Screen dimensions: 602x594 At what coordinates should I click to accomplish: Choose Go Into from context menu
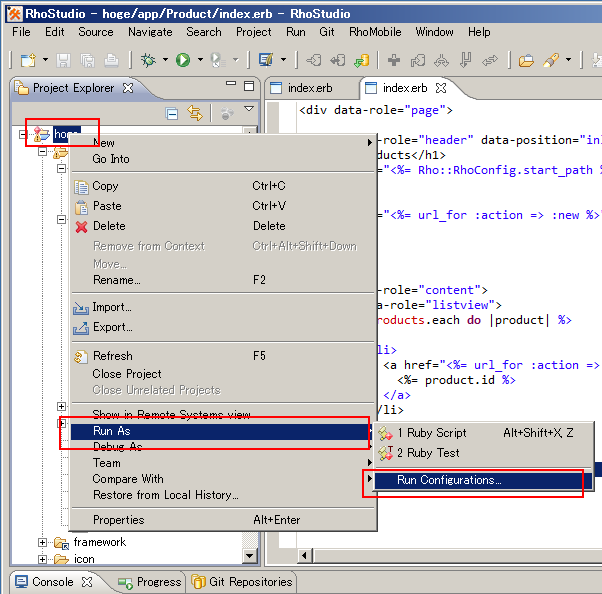223,159
